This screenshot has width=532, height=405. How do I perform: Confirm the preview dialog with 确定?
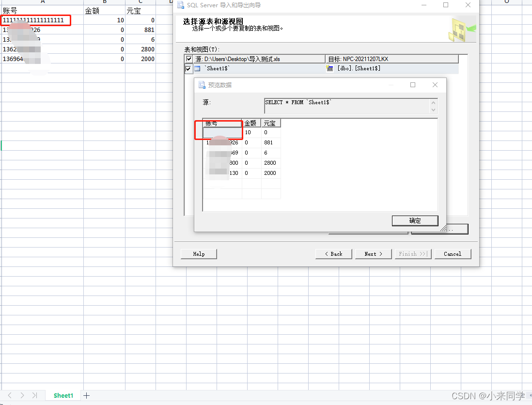[415, 221]
